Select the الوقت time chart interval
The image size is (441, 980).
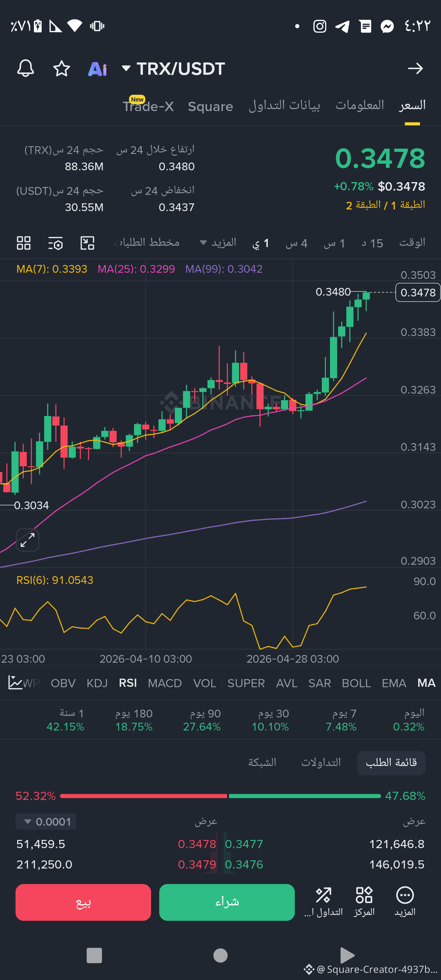[x=412, y=243]
